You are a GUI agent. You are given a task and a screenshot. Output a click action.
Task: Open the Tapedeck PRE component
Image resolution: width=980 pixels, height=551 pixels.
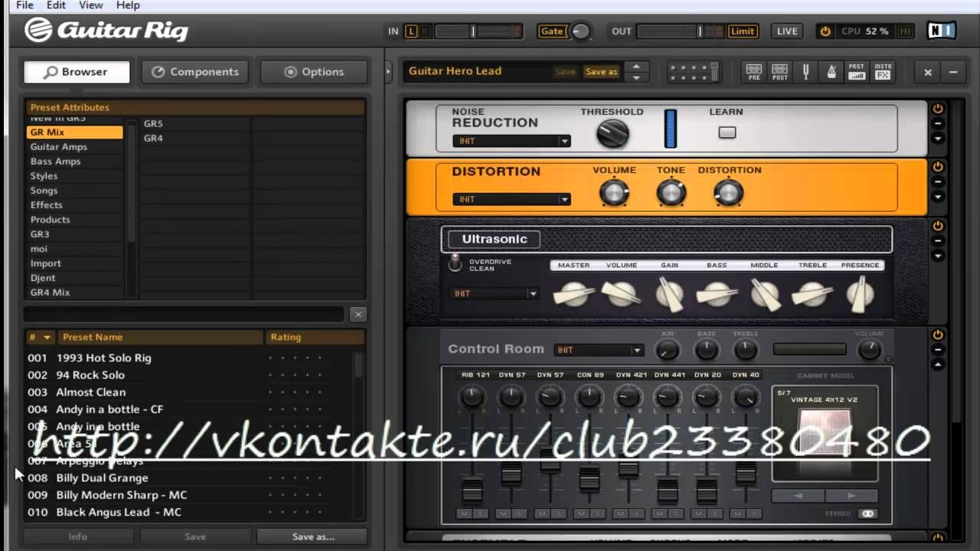click(754, 72)
